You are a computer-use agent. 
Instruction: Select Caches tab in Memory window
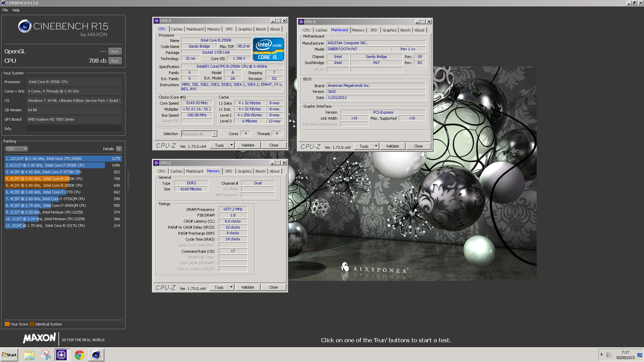tap(176, 171)
